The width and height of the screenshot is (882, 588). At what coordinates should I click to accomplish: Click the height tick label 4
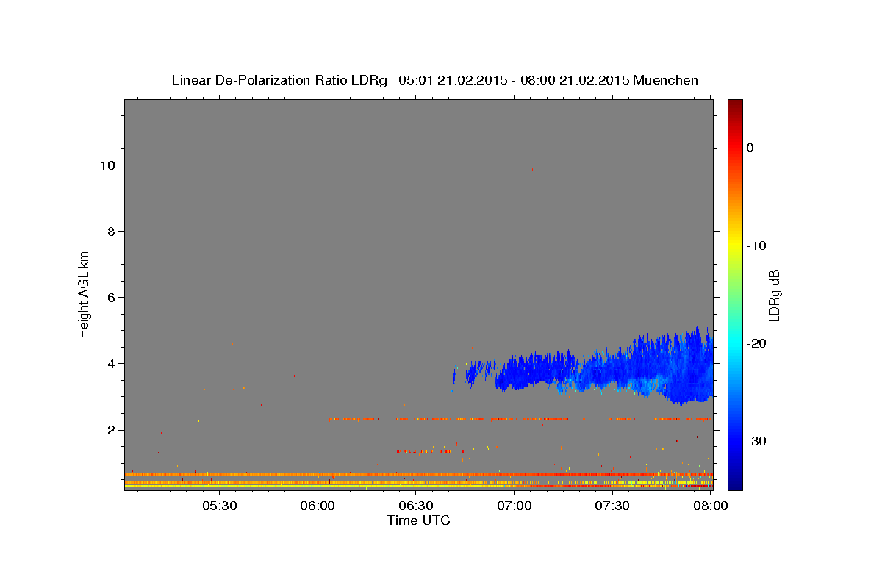coord(112,363)
